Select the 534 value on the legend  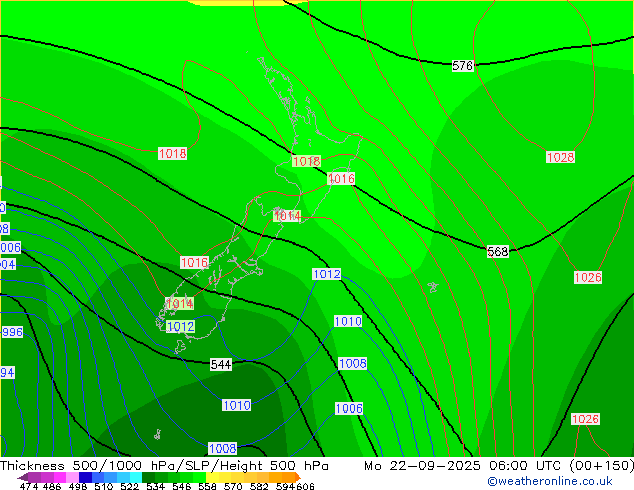[x=155, y=486]
